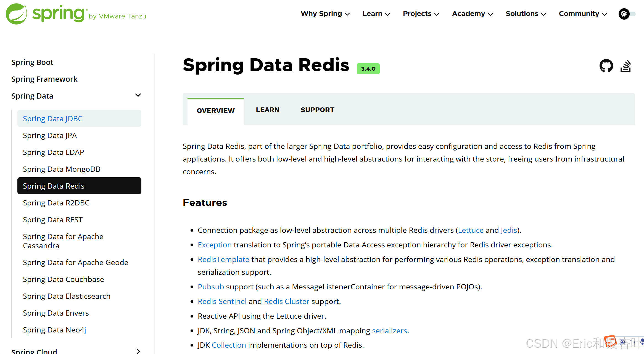Image resolution: width=644 pixels, height=354 pixels.
Task: Open the RedisTemplate link
Action: pyautogui.click(x=223, y=259)
